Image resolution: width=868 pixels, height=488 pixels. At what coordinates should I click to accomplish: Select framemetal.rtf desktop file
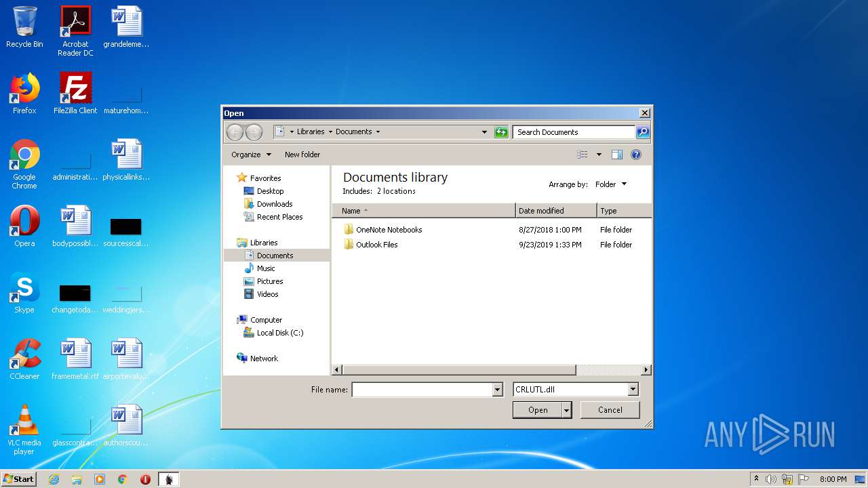click(75, 359)
